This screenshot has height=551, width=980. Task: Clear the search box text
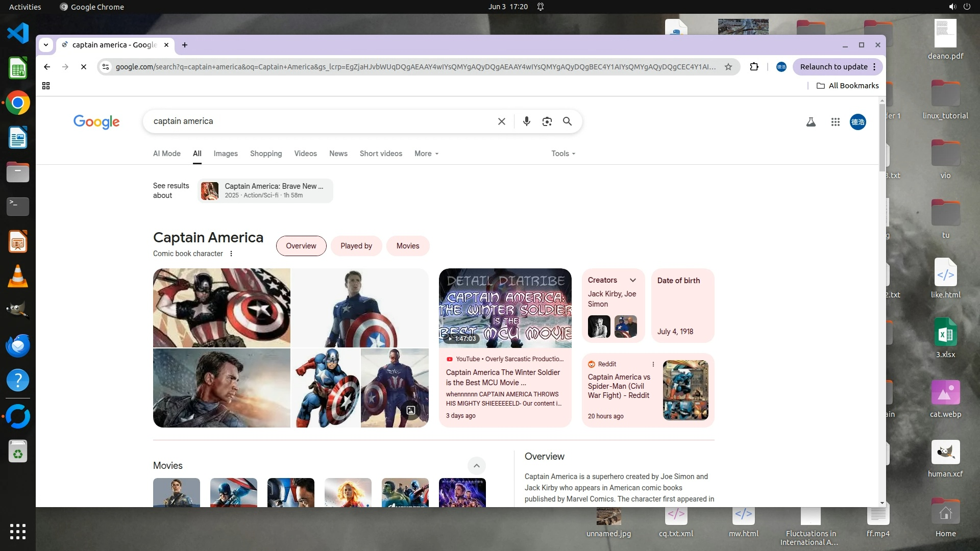coord(501,121)
